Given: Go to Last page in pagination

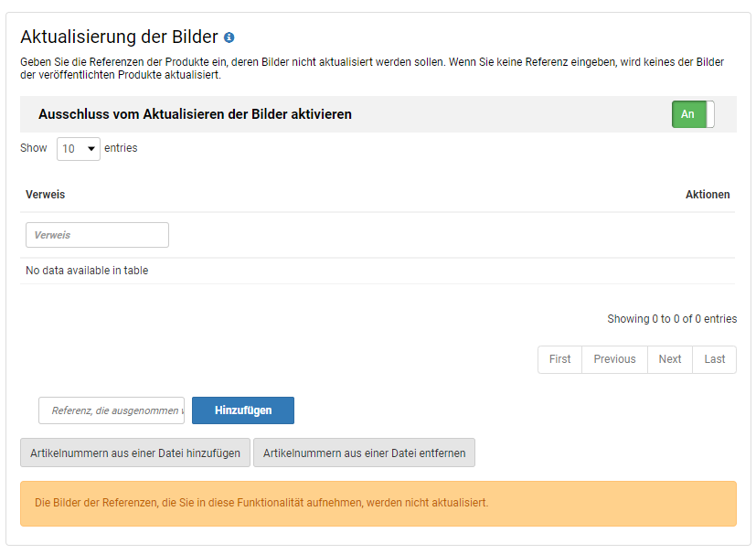Looking at the screenshot, I should point(714,359).
